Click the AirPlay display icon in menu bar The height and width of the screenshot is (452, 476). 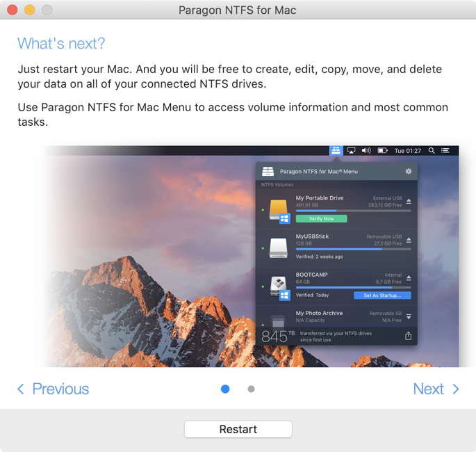pos(351,151)
